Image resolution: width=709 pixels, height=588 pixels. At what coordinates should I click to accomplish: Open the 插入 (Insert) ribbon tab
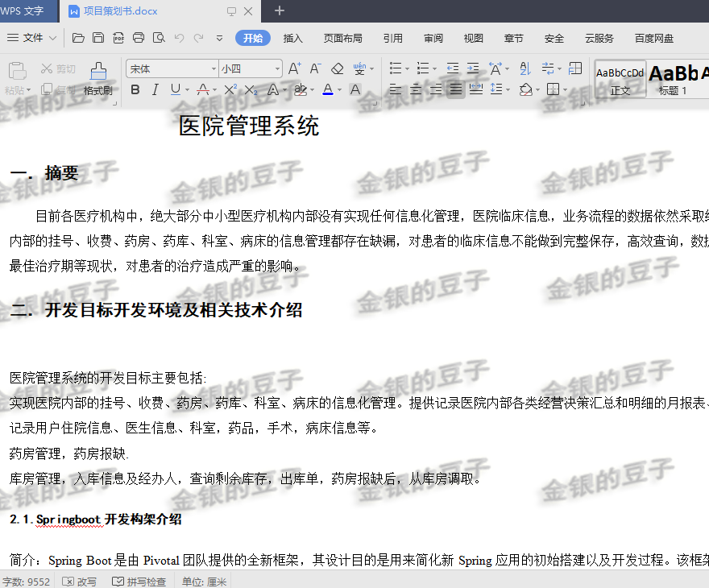(x=293, y=38)
